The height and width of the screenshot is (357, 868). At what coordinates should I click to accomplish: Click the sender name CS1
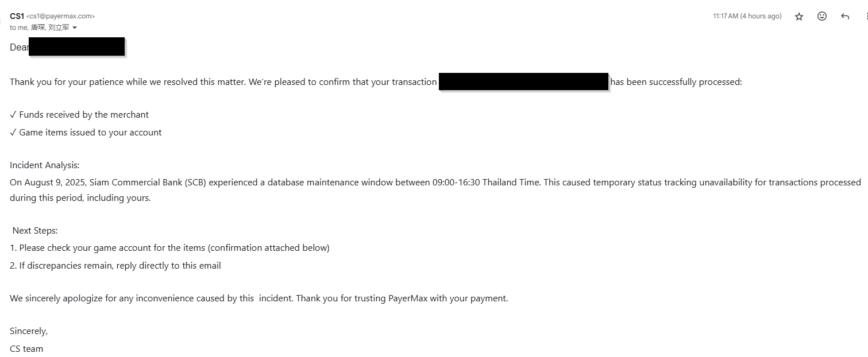click(x=17, y=16)
